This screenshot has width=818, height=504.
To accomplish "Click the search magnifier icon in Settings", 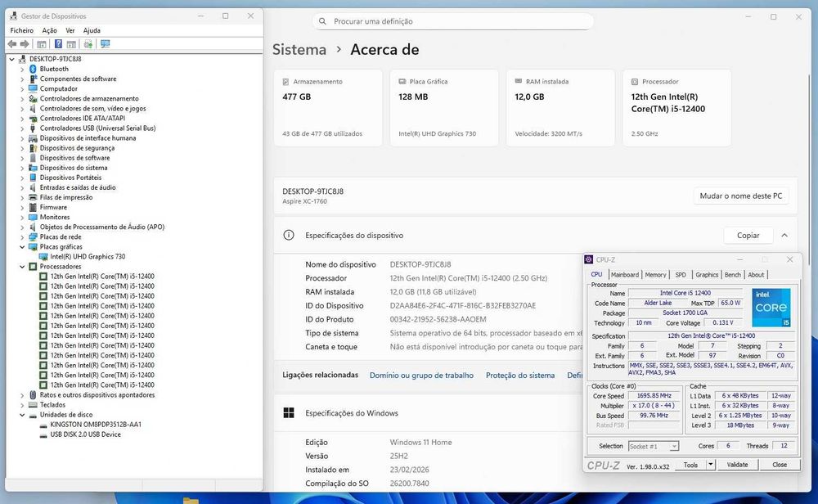I will [322, 21].
